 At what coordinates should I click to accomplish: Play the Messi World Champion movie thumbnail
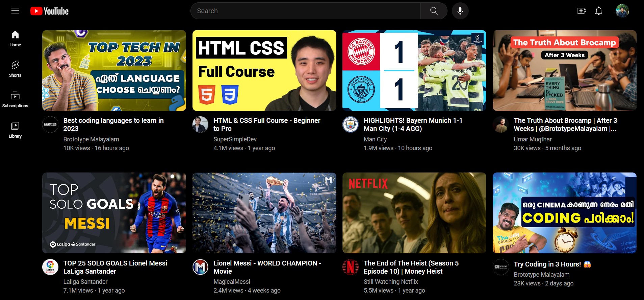point(264,213)
